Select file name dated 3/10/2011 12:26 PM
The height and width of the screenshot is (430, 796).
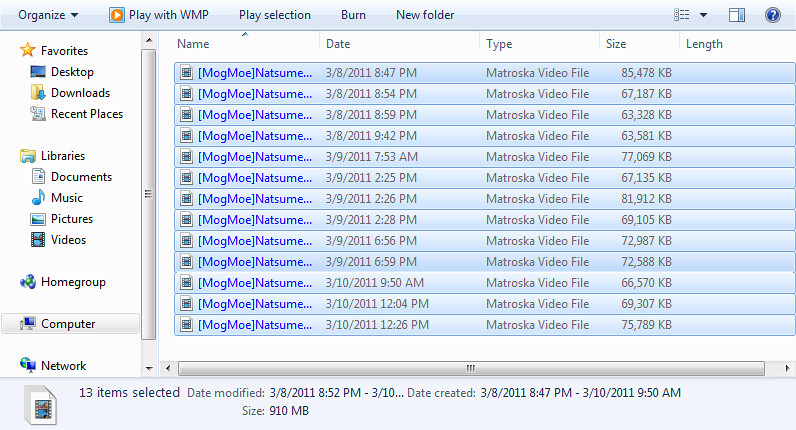(x=255, y=324)
